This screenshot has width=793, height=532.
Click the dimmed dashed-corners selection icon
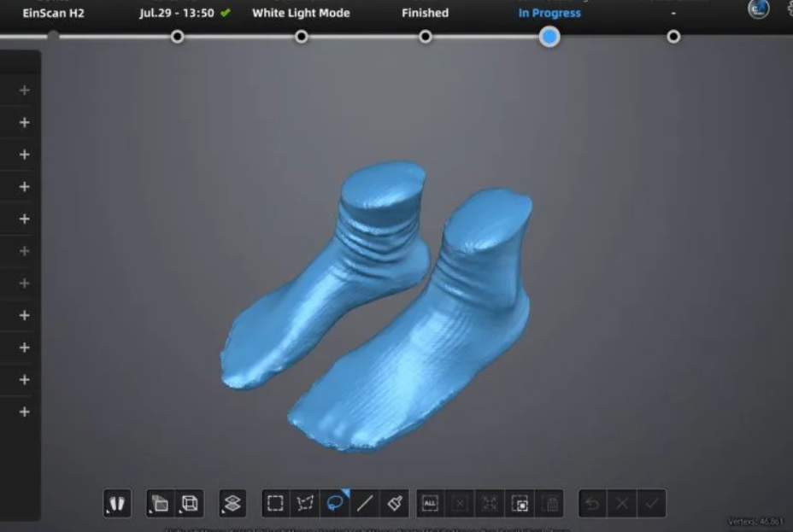click(x=490, y=503)
